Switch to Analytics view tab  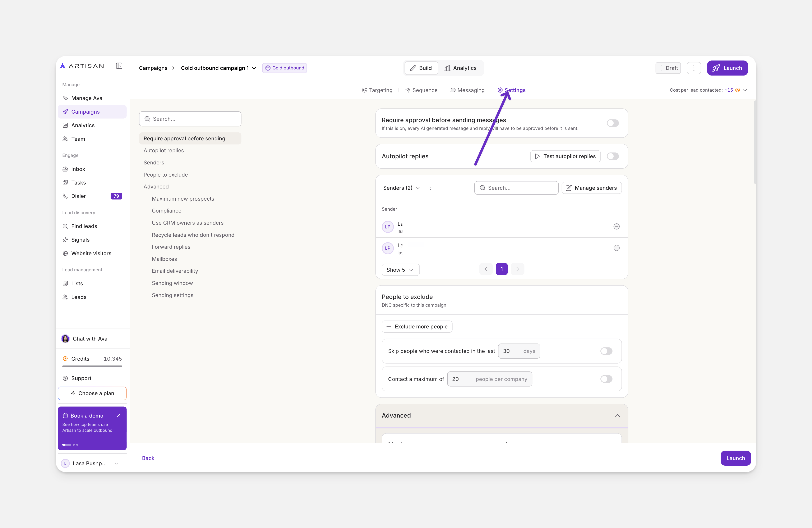(460, 68)
